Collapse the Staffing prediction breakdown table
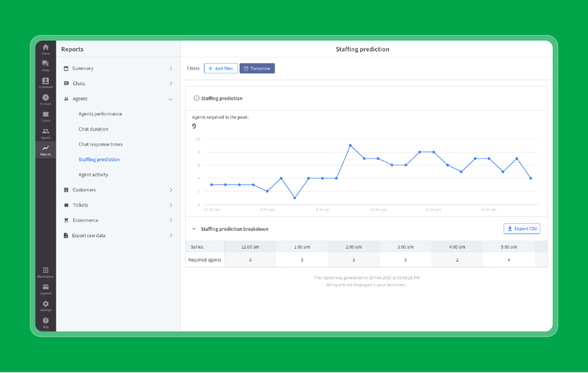 tap(194, 229)
